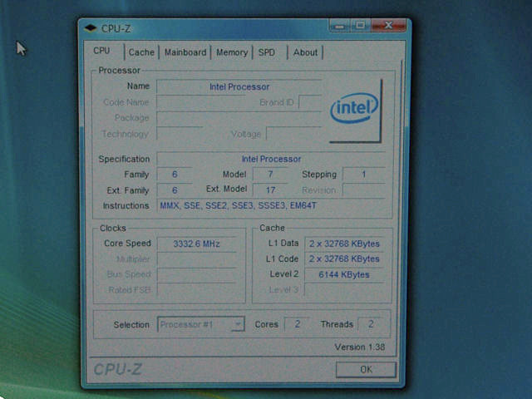Click the 'Version 1.38' text
This screenshot has height=399, width=532.
360,347
